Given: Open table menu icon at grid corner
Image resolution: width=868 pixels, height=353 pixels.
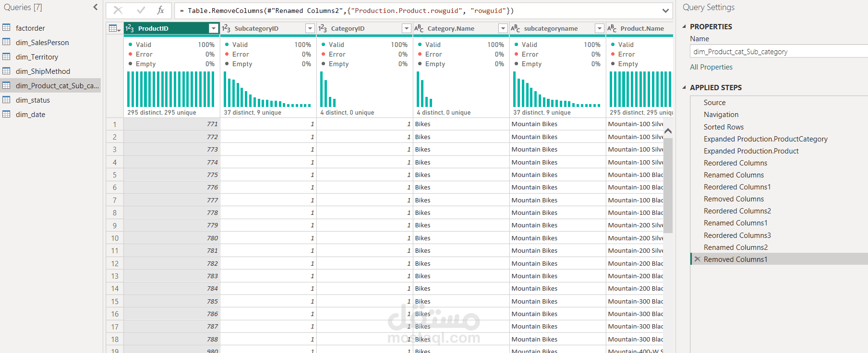Looking at the screenshot, I should [x=115, y=28].
